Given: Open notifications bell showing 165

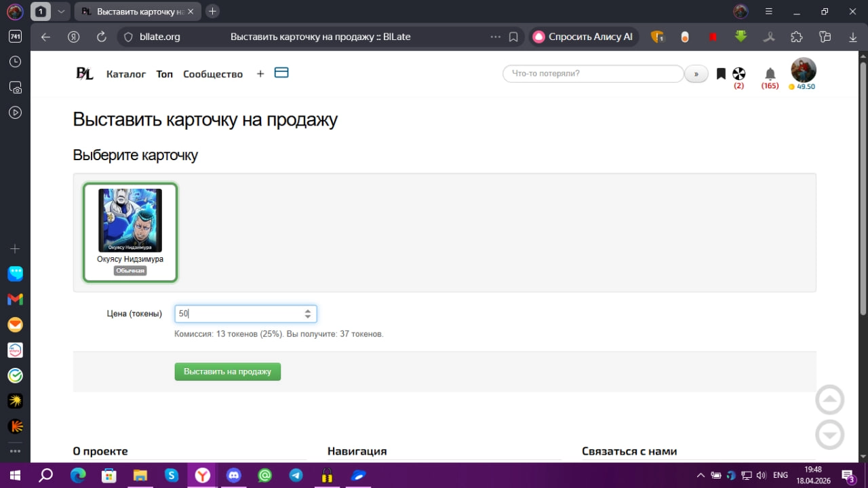Looking at the screenshot, I should tap(770, 74).
